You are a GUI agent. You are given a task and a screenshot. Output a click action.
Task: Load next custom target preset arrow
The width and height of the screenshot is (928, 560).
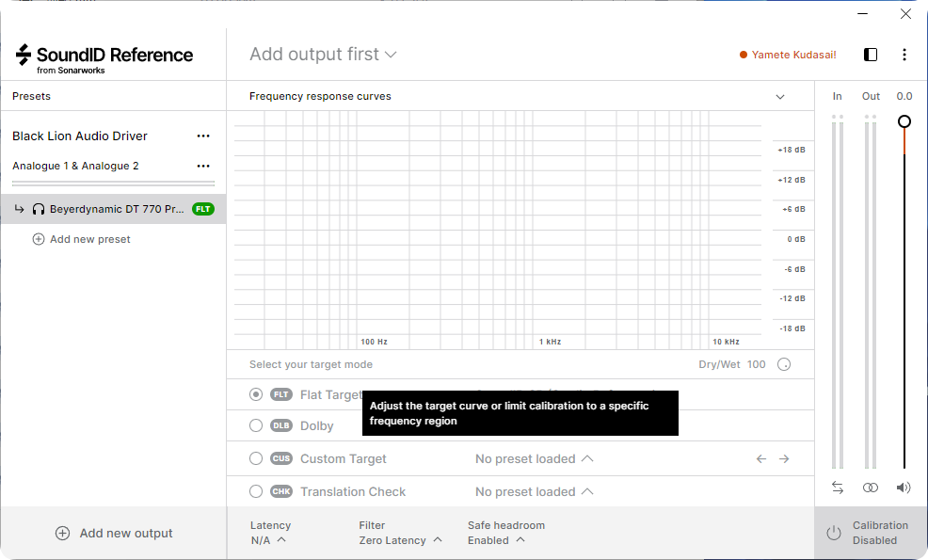click(784, 458)
